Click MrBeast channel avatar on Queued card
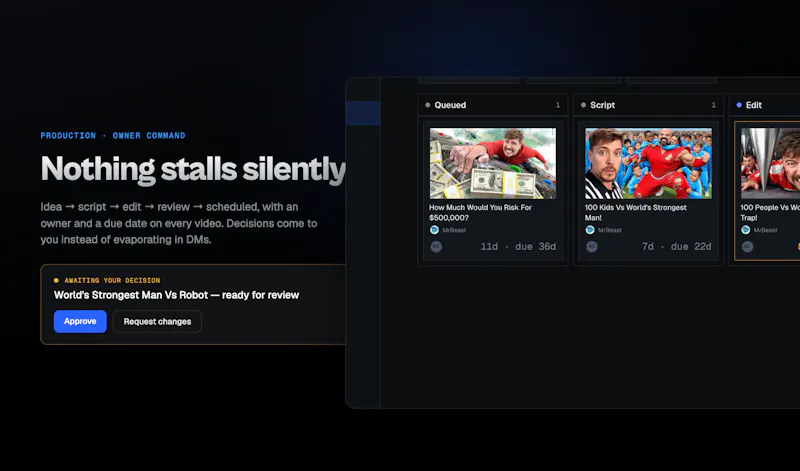Screen dimensions: 800x471 434,230
